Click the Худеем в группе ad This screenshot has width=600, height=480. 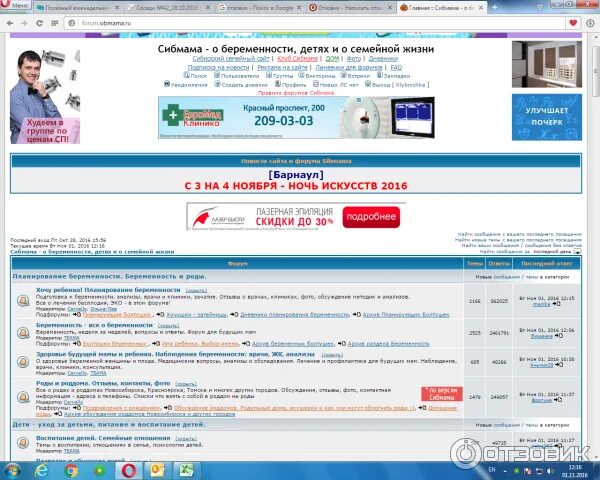[x=45, y=96]
